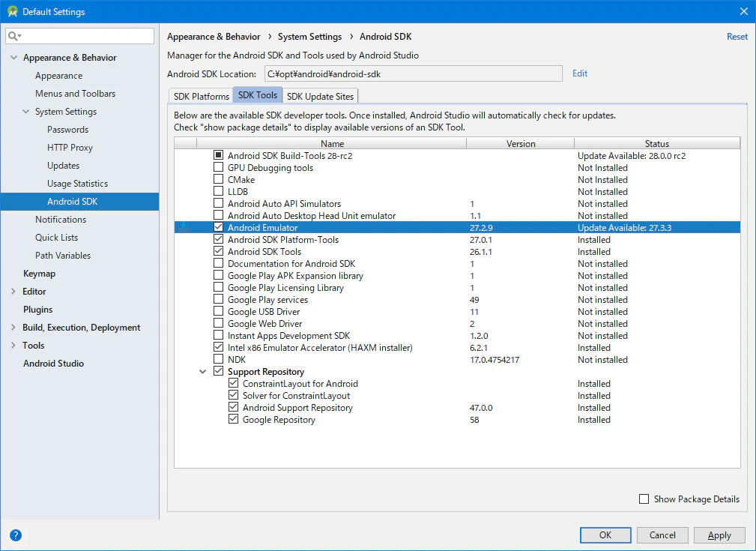Collapse System Settings tree node
756x551 pixels.
[x=25, y=112]
